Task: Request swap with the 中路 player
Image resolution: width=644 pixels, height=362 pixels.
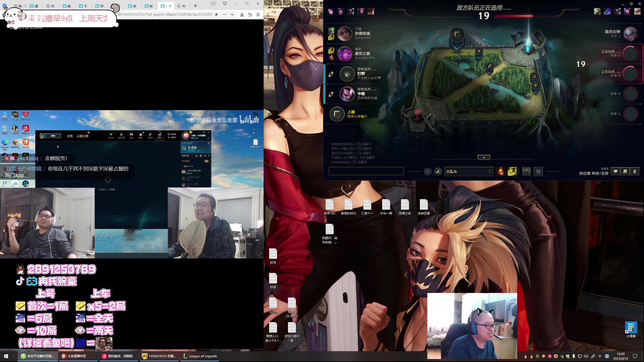Action: [x=331, y=94]
